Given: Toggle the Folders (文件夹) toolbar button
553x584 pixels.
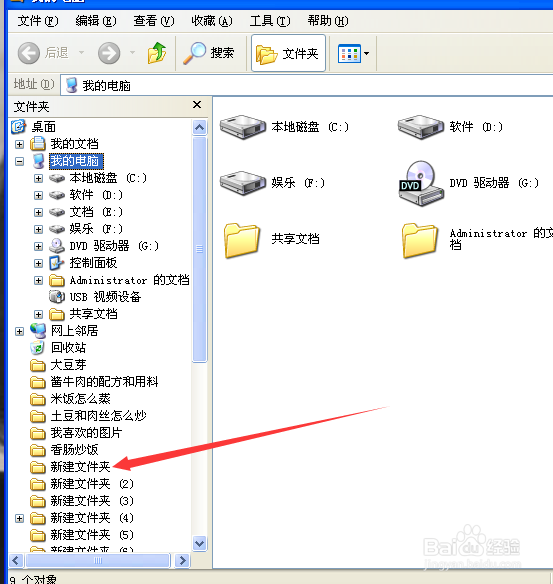Looking at the screenshot, I should [x=288, y=53].
